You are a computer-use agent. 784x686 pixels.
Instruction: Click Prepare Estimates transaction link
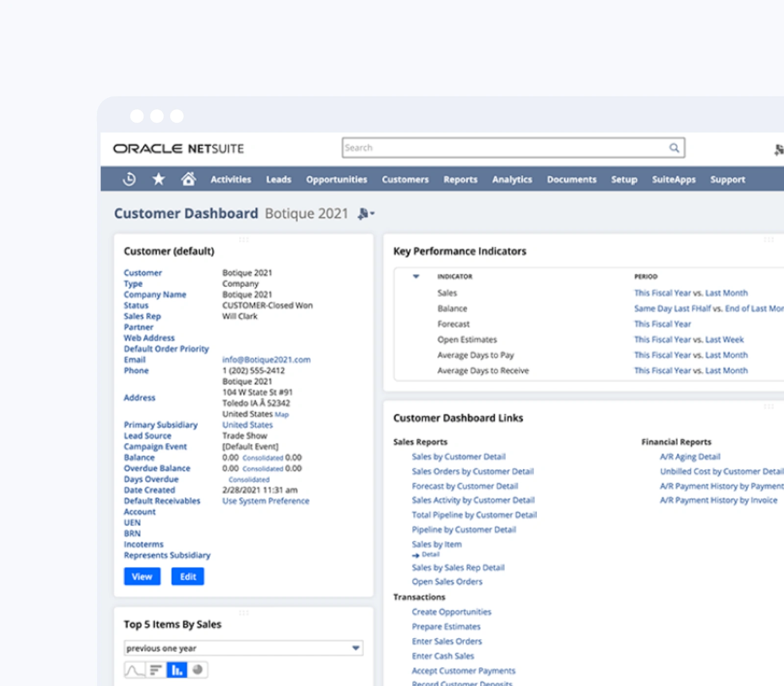446,627
